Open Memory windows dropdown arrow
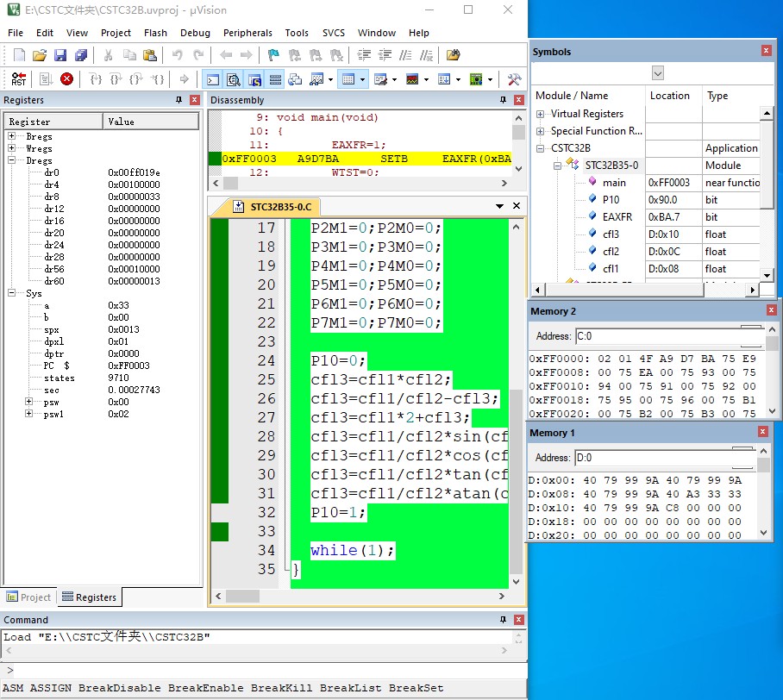This screenshot has height=700, width=783. coord(362,79)
